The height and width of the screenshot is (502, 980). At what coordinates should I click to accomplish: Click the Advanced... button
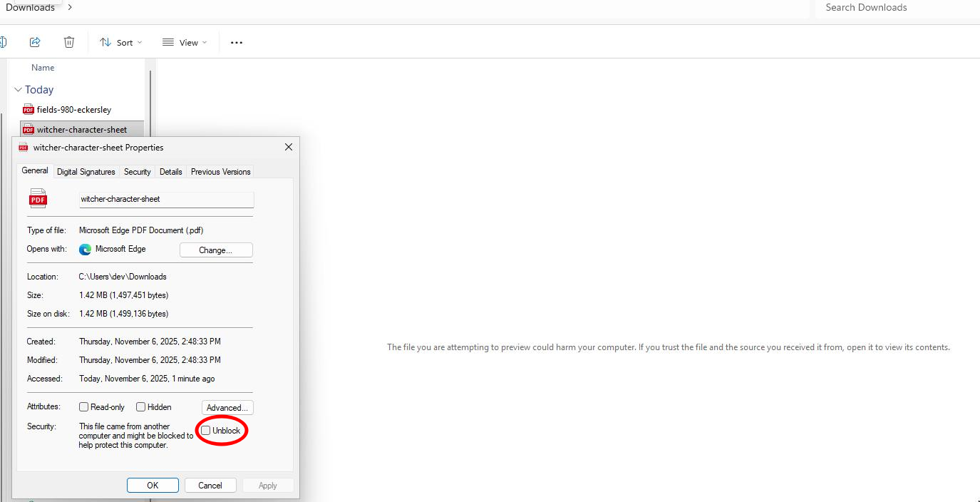click(x=227, y=408)
